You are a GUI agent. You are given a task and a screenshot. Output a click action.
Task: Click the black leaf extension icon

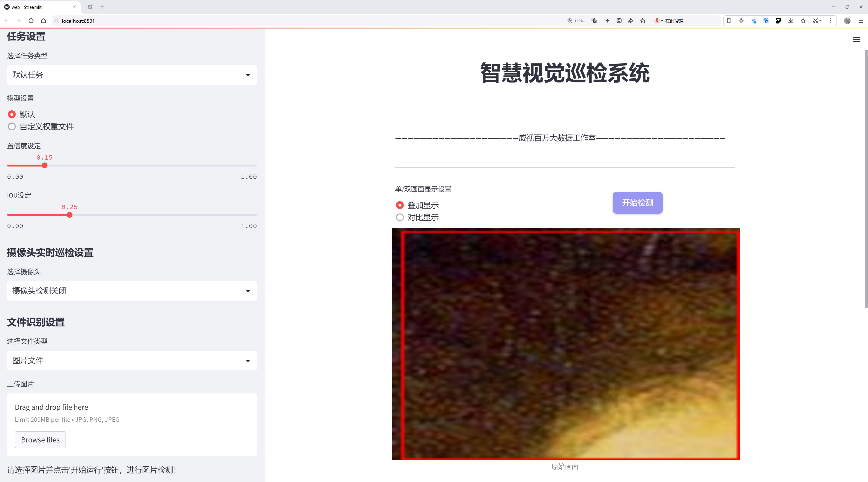[x=778, y=20]
